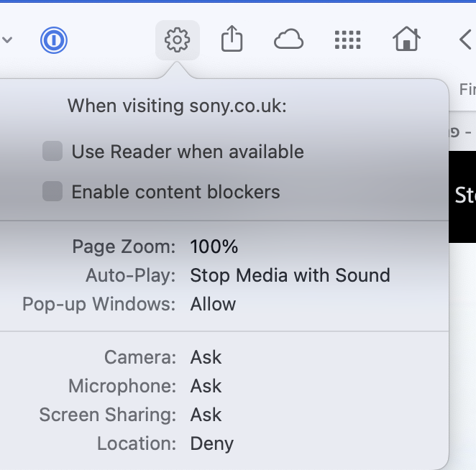The width and height of the screenshot is (476, 470).
Task: Tick the Enable content blockers checkbox
Action: pyautogui.click(x=52, y=192)
